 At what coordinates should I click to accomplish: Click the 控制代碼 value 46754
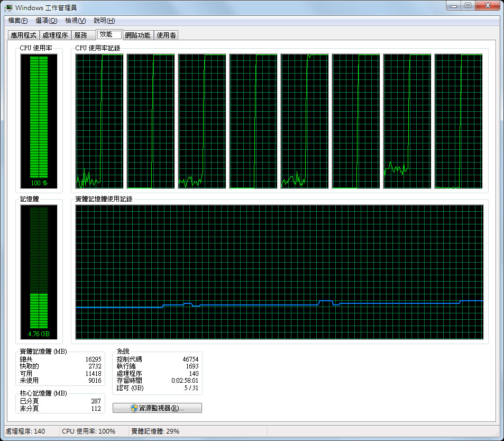click(190, 359)
